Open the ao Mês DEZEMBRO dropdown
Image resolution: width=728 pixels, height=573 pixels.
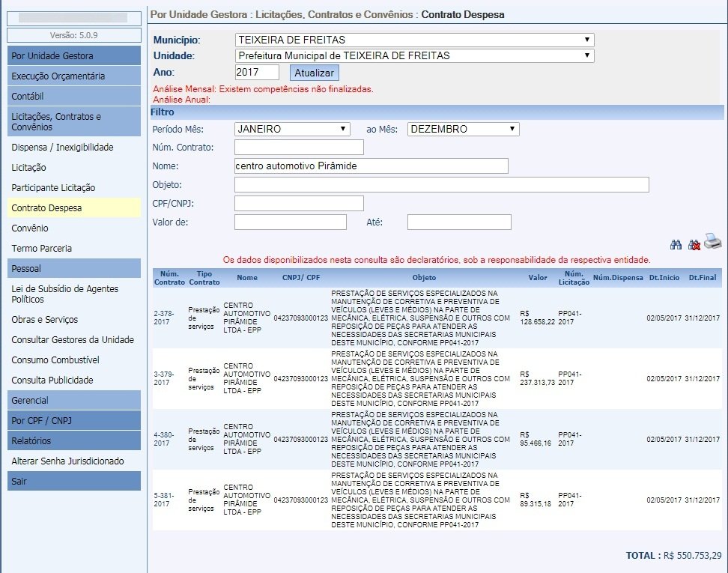point(463,129)
